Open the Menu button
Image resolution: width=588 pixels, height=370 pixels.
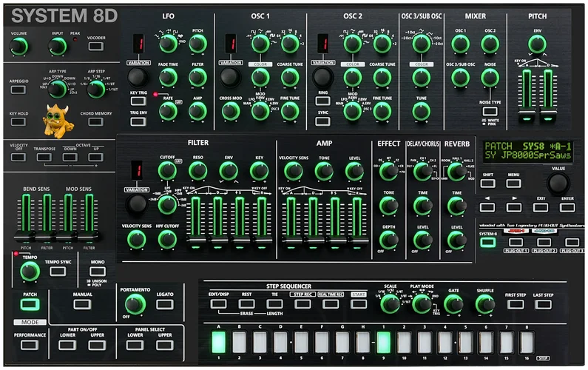(x=513, y=183)
